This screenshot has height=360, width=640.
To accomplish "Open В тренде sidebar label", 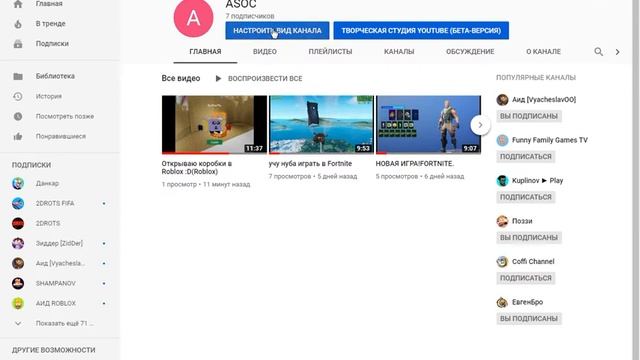I will [x=51, y=24].
